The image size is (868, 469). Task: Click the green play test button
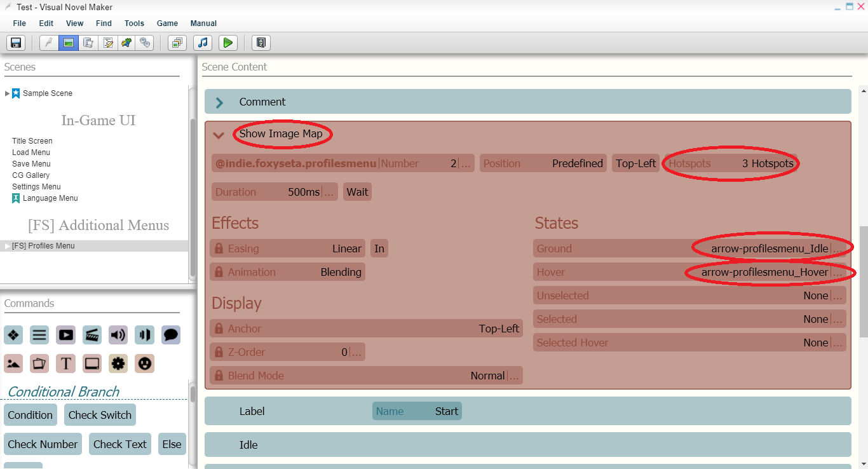227,43
